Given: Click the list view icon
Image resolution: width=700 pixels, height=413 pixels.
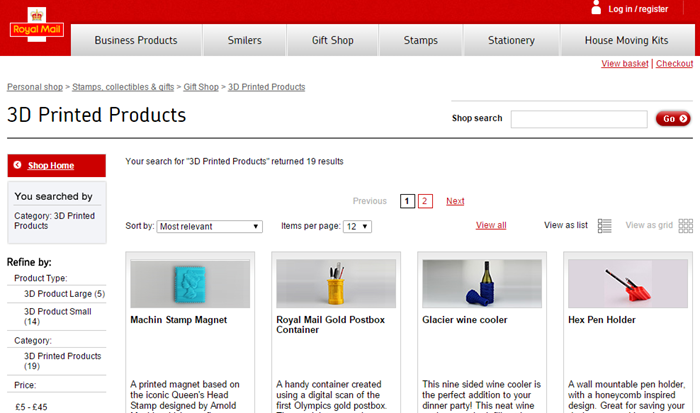Looking at the screenshot, I should tap(604, 226).
